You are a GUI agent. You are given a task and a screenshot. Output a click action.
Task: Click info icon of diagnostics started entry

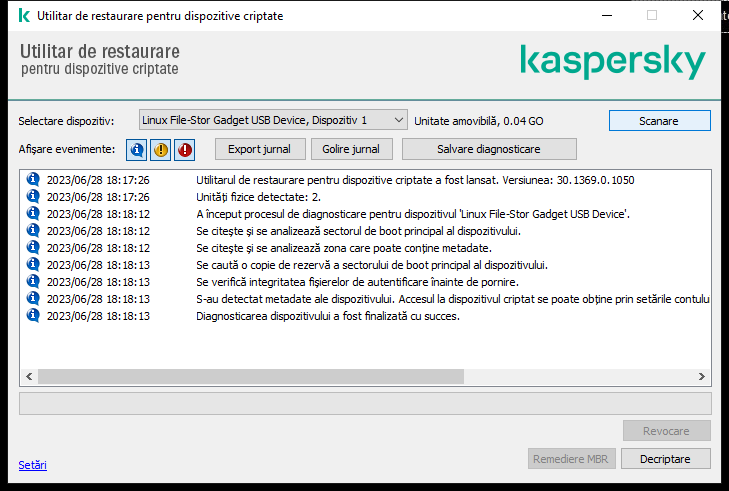[33, 213]
